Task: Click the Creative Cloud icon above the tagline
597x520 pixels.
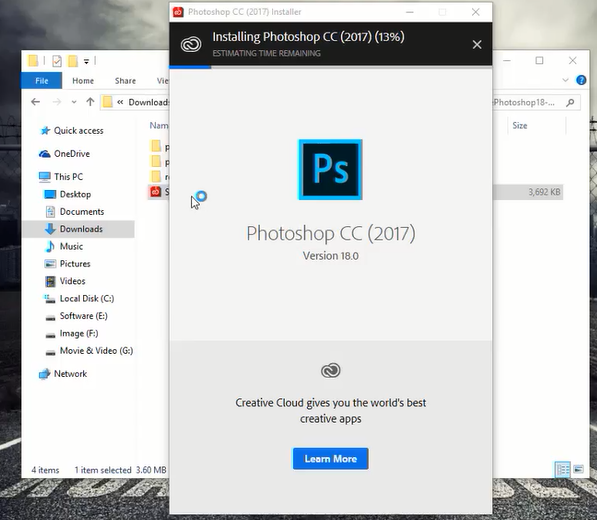Action: coord(330,370)
